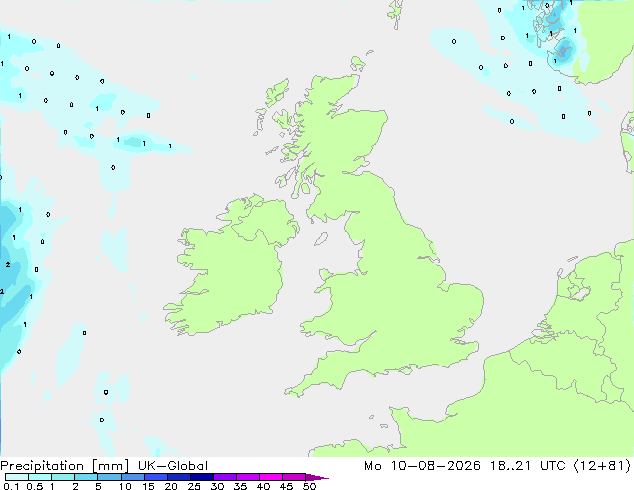Click the '50' legend scale label
Screen dimensions: 634x490
click(309, 486)
